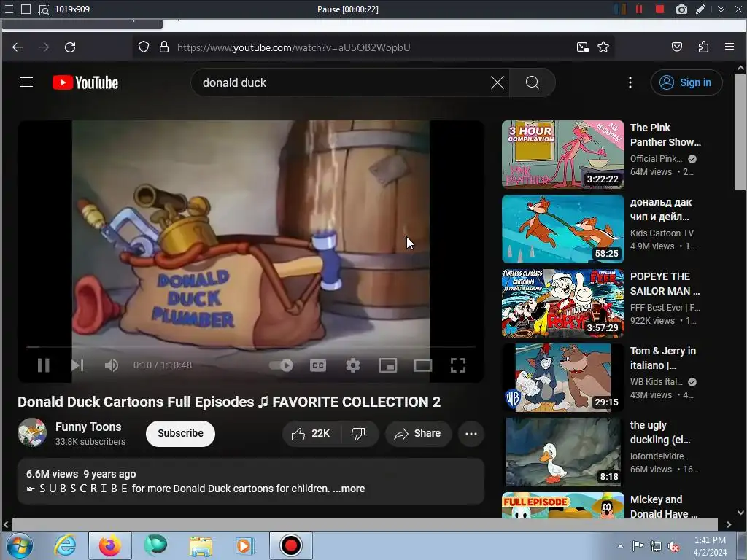The width and height of the screenshot is (747, 560).
Task: Click the 6.6M views text
Action: pos(52,474)
